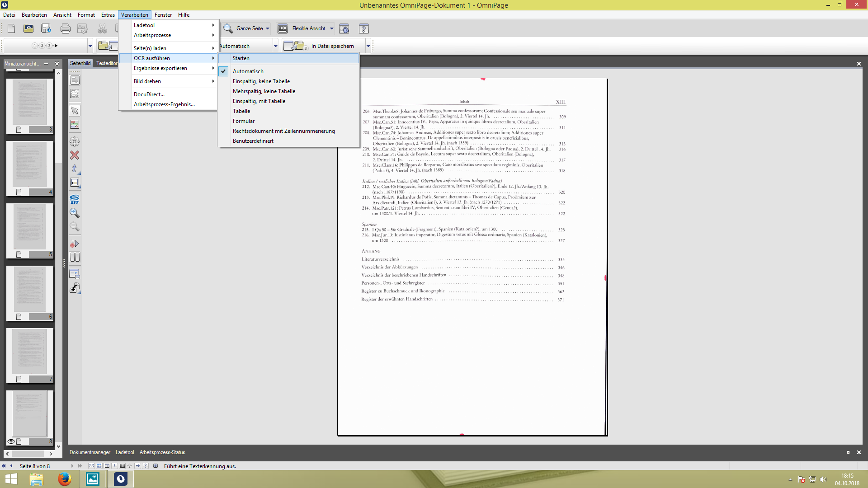Switch to Ladetool bottom panel
868x488 pixels.
tap(125, 452)
